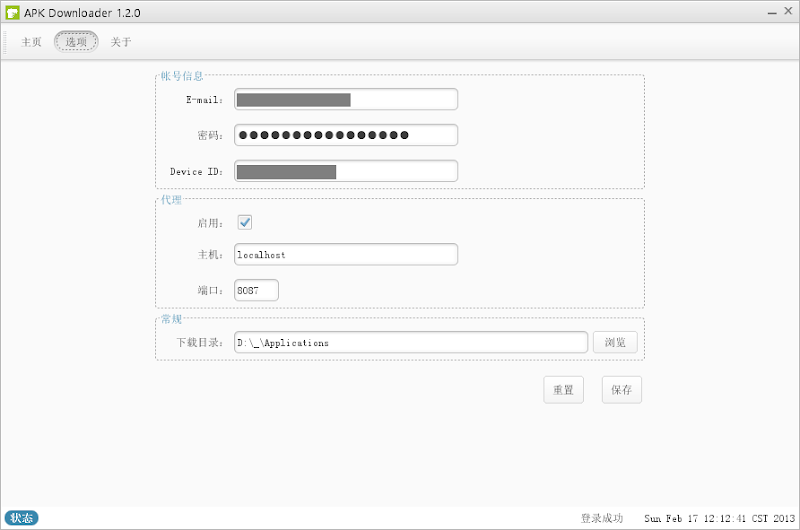Click the APK Downloader app icon

[12, 13]
